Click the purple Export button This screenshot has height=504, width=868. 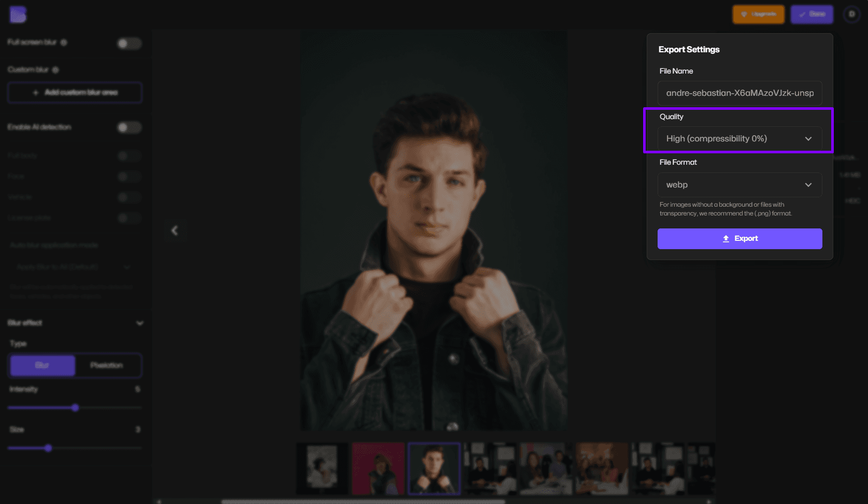coord(739,238)
